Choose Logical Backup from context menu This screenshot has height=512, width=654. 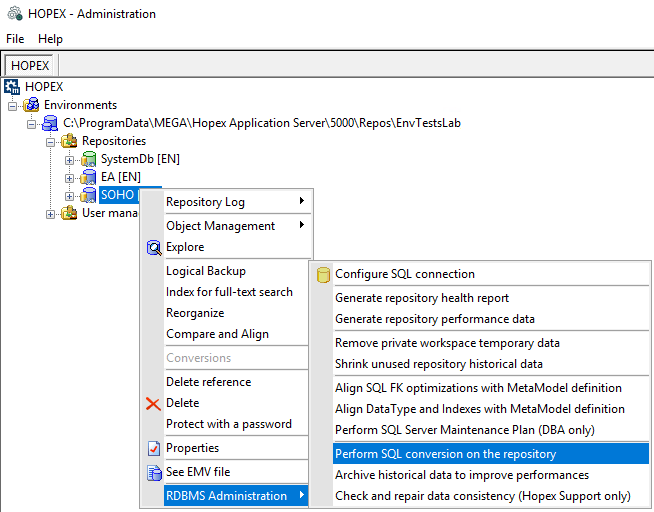click(206, 271)
